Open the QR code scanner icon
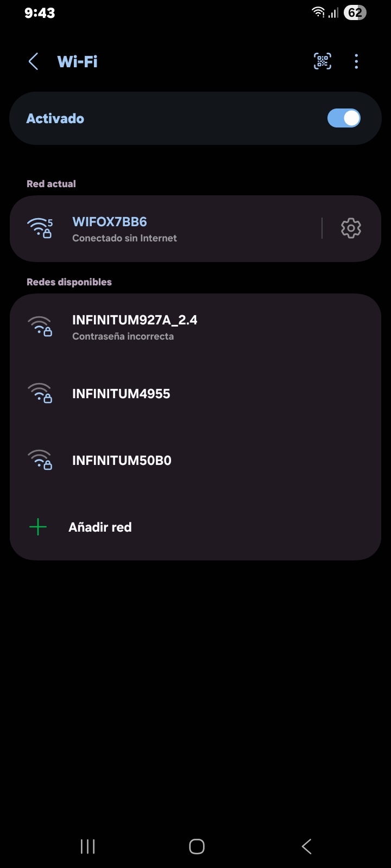Image resolution: width=391 pixels, height=868 pixels. [323, 61]
